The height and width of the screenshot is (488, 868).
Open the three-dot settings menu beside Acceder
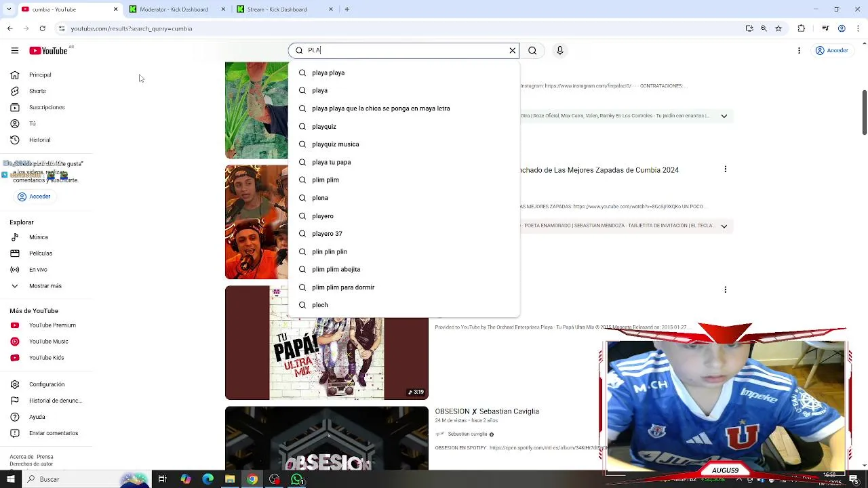799,50
